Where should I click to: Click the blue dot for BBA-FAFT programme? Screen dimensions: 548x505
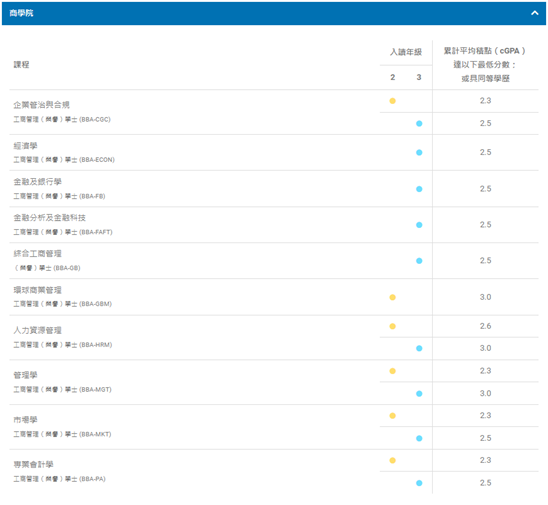coord(419,225)
